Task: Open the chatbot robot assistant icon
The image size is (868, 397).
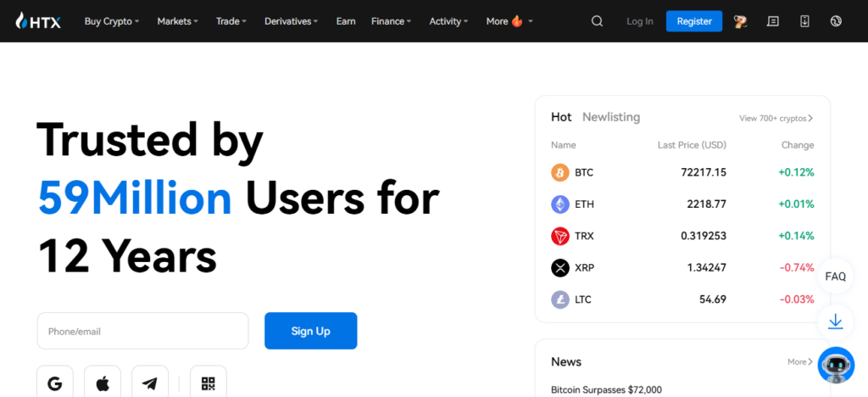Action: pyautogui.click(x=836, y=366)
